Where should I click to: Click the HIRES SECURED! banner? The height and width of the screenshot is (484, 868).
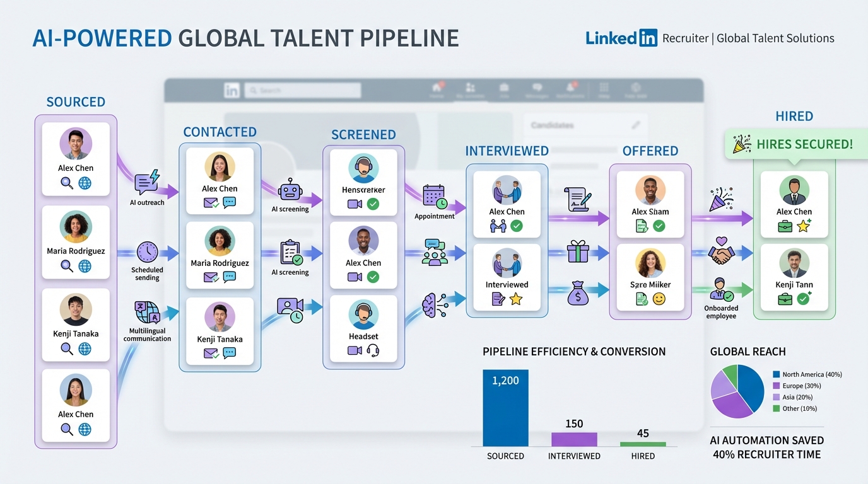tap(794, 144)
